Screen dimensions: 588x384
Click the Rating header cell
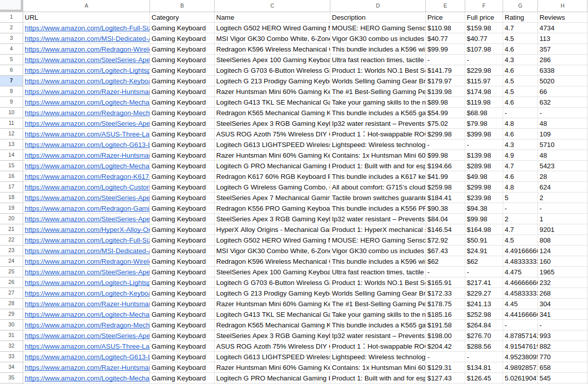point(520,17)
